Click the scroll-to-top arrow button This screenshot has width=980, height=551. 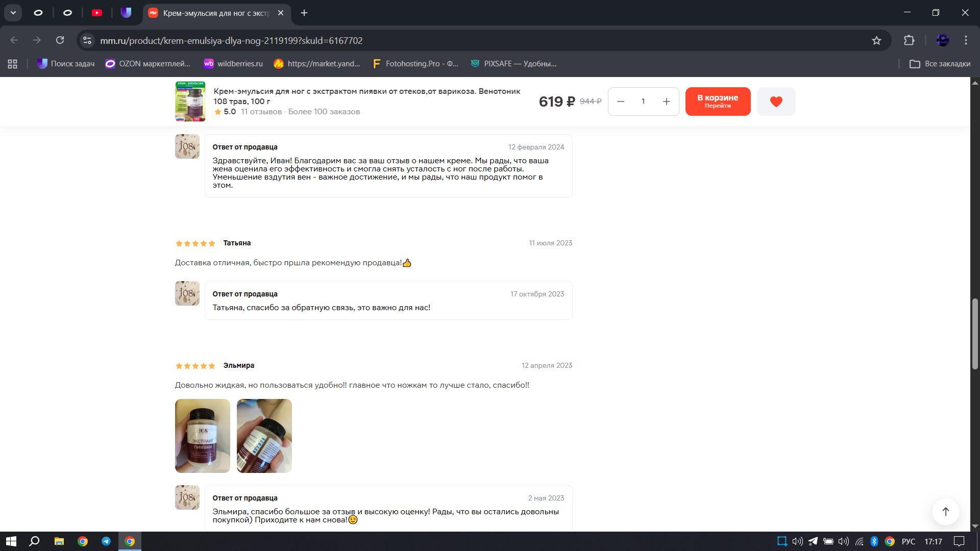pyautogui.click(x=945, y=511)
